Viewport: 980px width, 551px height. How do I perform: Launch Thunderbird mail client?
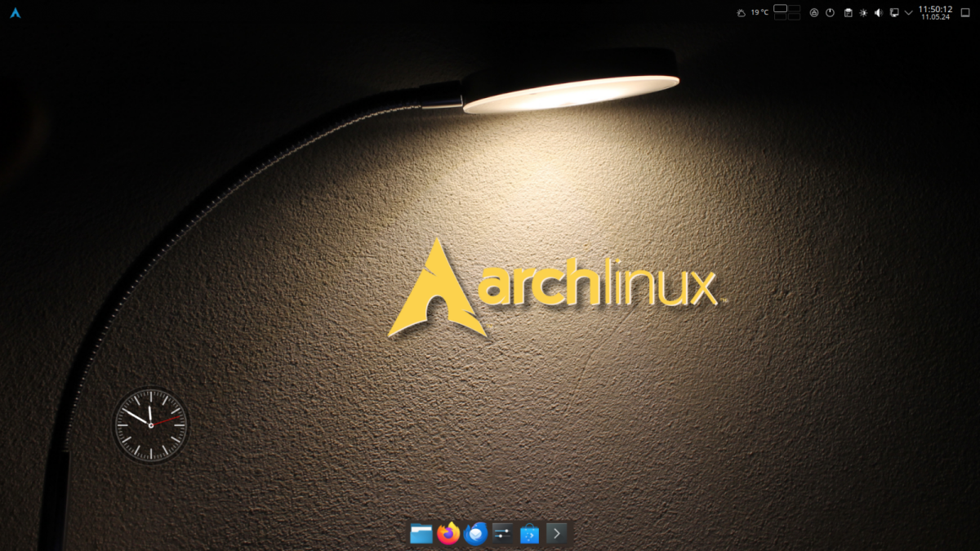click(x=475, y=534)
